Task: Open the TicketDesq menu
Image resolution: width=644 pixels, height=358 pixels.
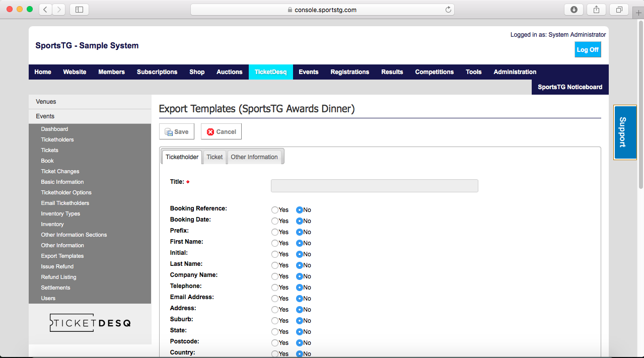Action: 270,72
